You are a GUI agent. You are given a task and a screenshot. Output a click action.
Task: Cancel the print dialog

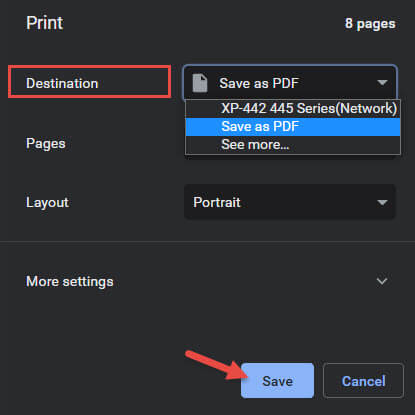point(363,381)
